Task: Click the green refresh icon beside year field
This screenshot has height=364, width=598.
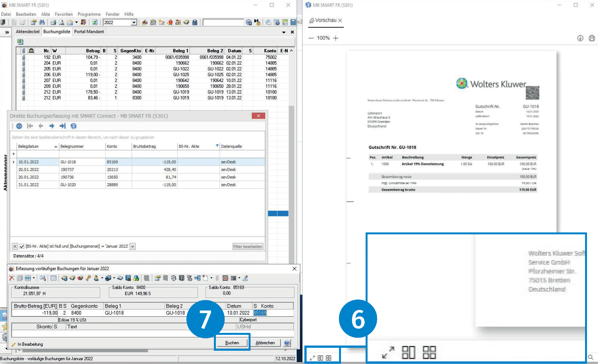Action: click(x=95, y=22)
